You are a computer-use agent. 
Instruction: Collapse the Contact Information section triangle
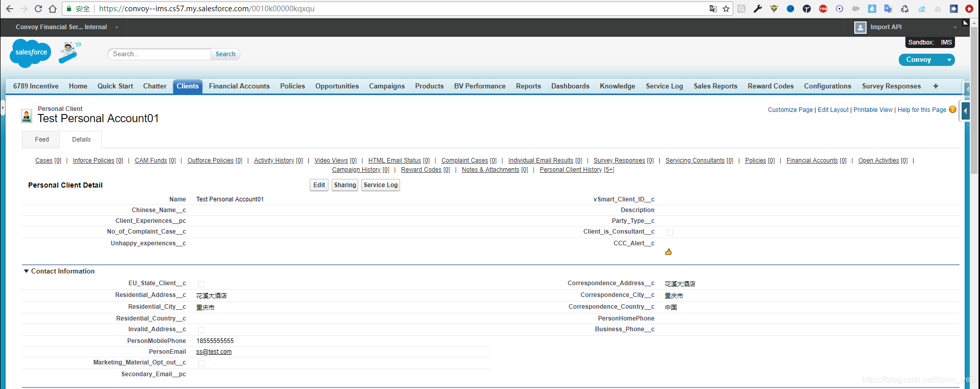click(x=26, y=271)
